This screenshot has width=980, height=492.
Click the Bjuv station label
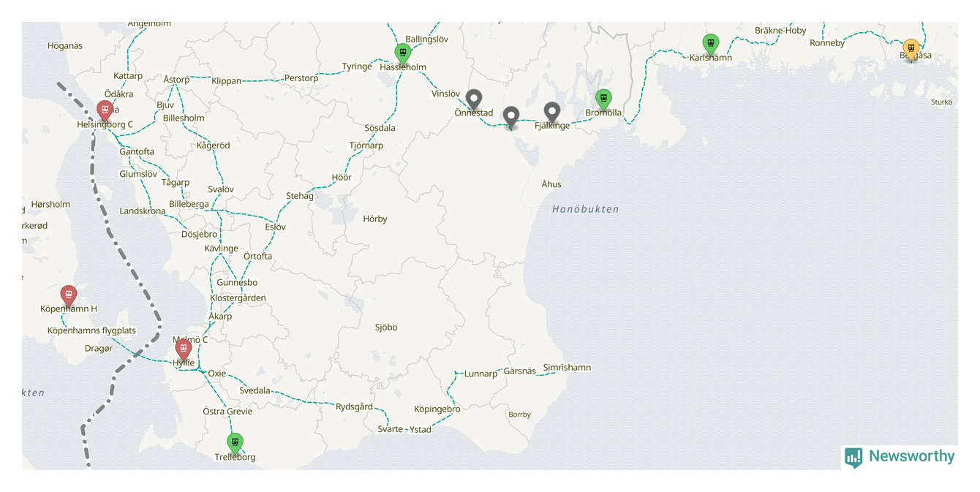tap(165, 105)
